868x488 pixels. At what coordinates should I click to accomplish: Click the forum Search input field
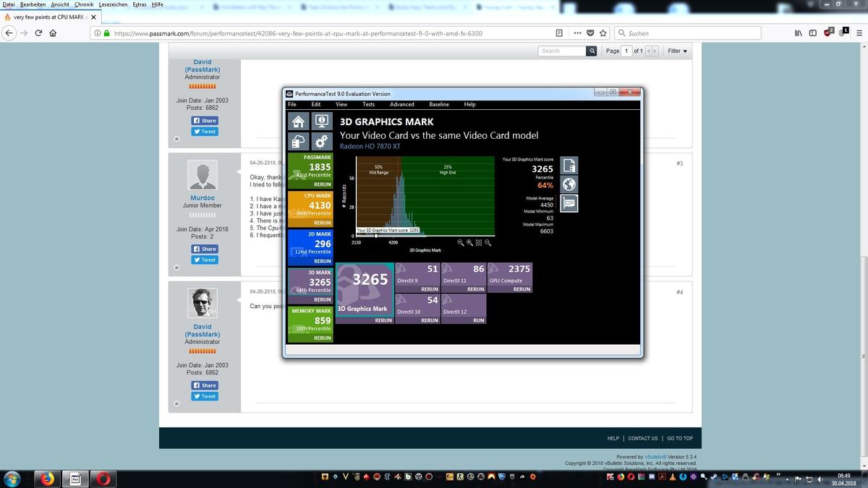pyautogui.click(x=562, y=51)
